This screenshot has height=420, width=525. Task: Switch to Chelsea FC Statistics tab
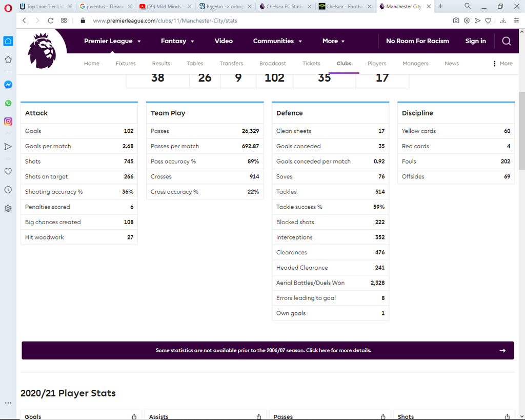click(285, 6)
